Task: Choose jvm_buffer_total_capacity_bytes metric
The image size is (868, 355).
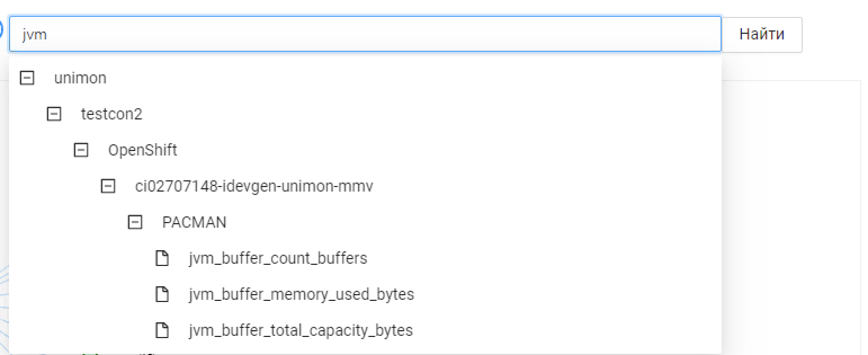Action: pos(301,330)
